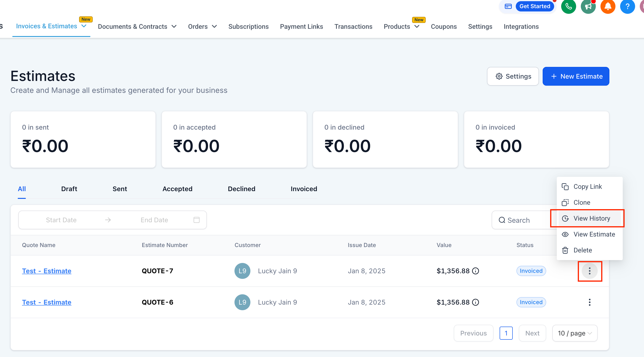Click the New Estimate button
This screenshot has height=357, width=644.
(575, 76)
